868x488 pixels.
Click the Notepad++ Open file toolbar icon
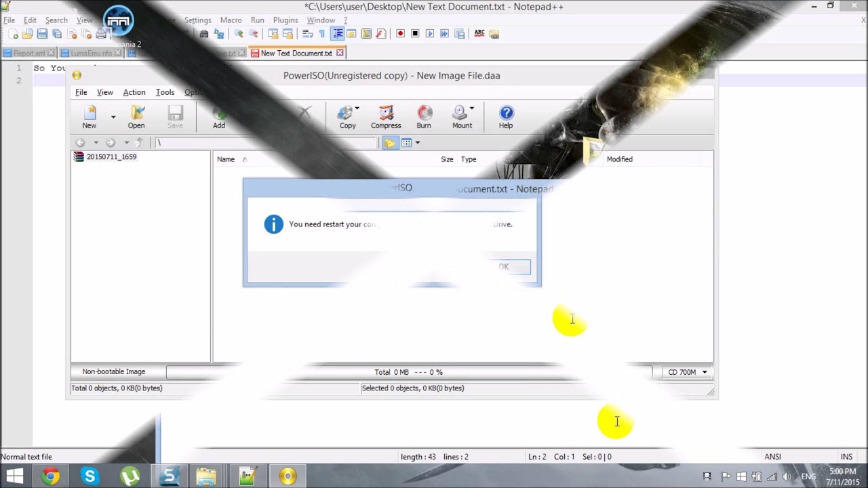click(x=27, y=34)
